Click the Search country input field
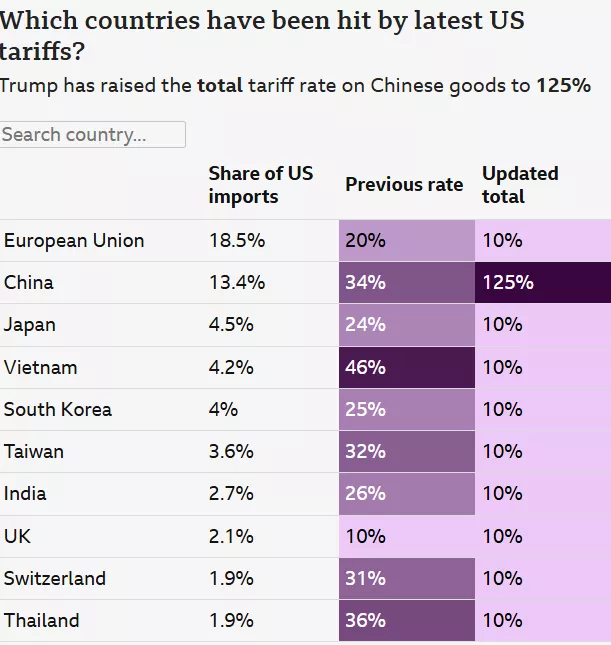 tap(93, 135)
